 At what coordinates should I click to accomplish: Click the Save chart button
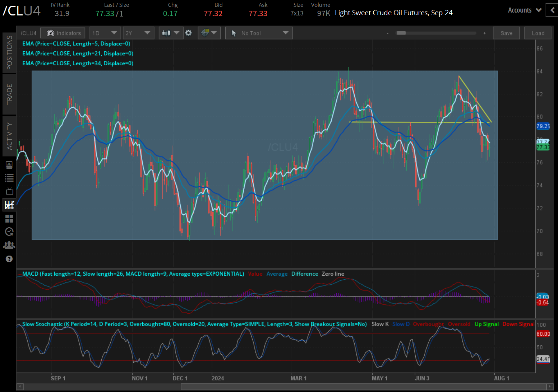click(506, 33)
